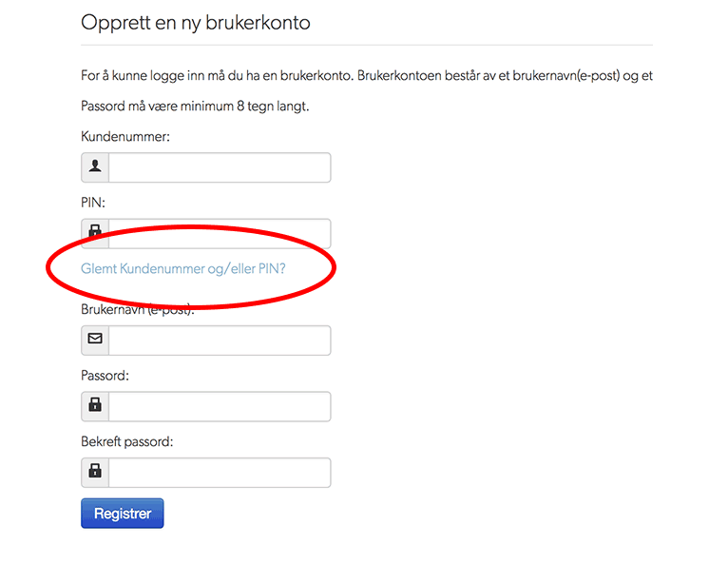The width and height of the screenshot is (728, 565).
Task: Click the person icon beside Kundenummer field
Action: [x=95, y=166]
